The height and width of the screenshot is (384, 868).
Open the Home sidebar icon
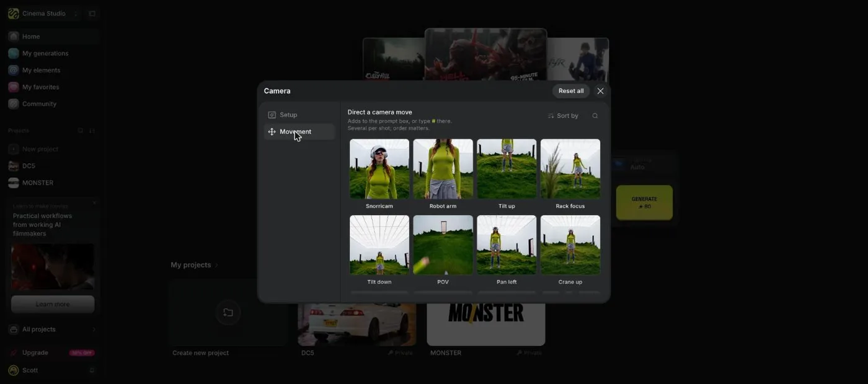coord(13,37)
